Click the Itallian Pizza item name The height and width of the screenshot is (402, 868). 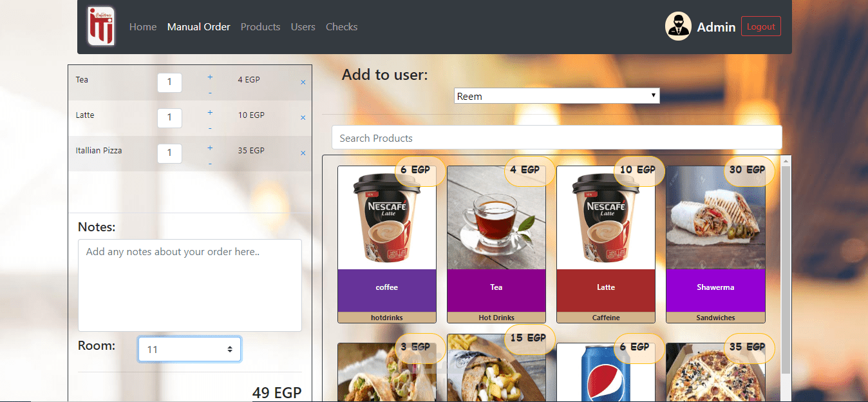pyautogui.click(x=99, y=150)
